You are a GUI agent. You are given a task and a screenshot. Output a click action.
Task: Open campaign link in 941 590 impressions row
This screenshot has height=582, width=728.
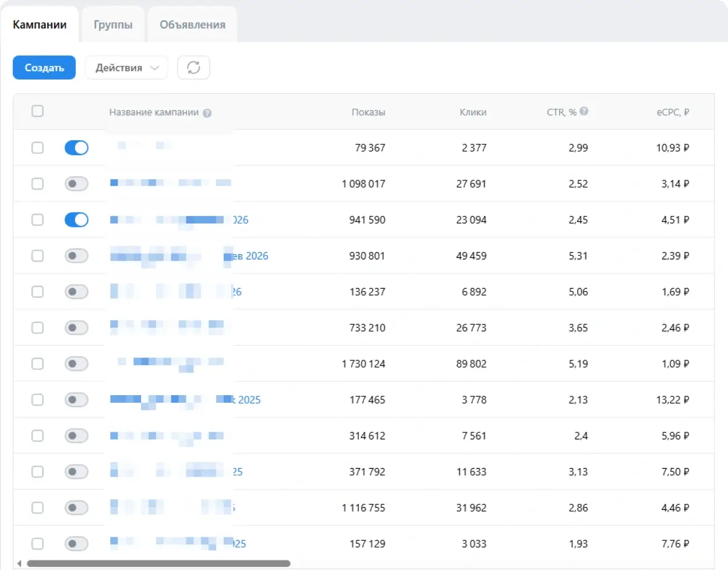[179, 220]
